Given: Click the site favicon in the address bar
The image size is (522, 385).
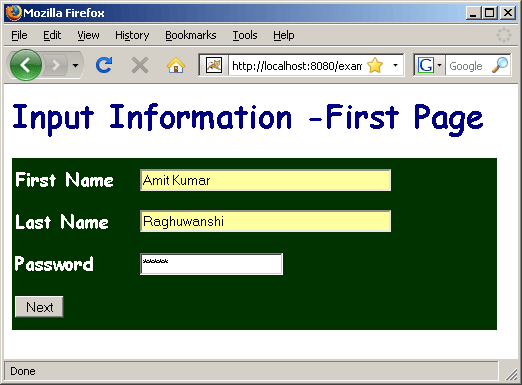Looking at the screenshot, I should pos(214,65).
